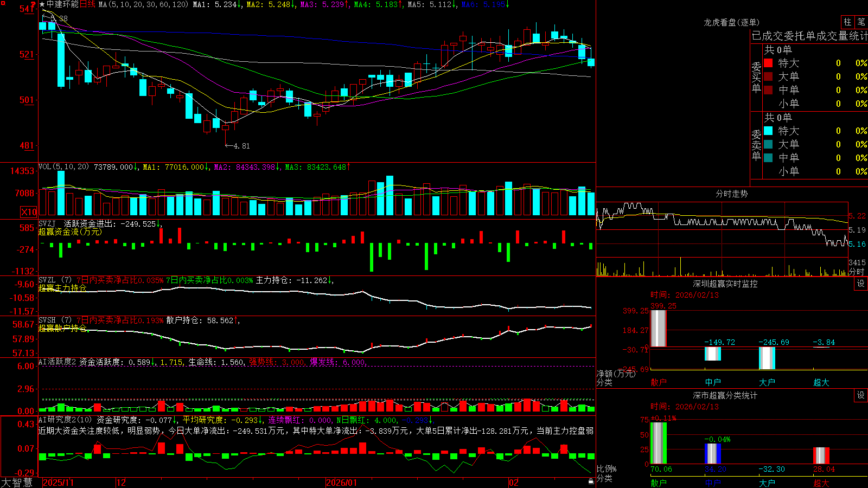Click the 爆发线: 6.000 label
868x488 pixels.
pyautogui.click(x=337, y=362)
